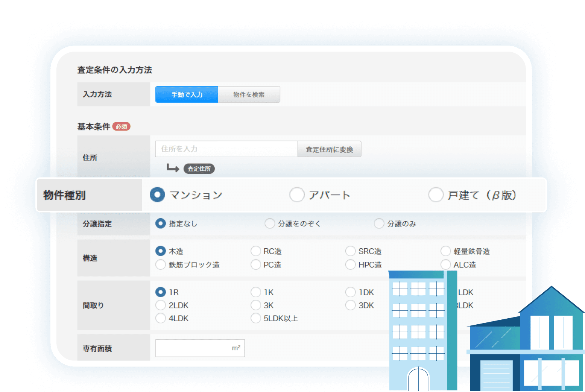Image resolution: width=585 pixels, height=392 pixels.
Task: Select 1R floor plan radio
Action: click(x=161, y=292)
